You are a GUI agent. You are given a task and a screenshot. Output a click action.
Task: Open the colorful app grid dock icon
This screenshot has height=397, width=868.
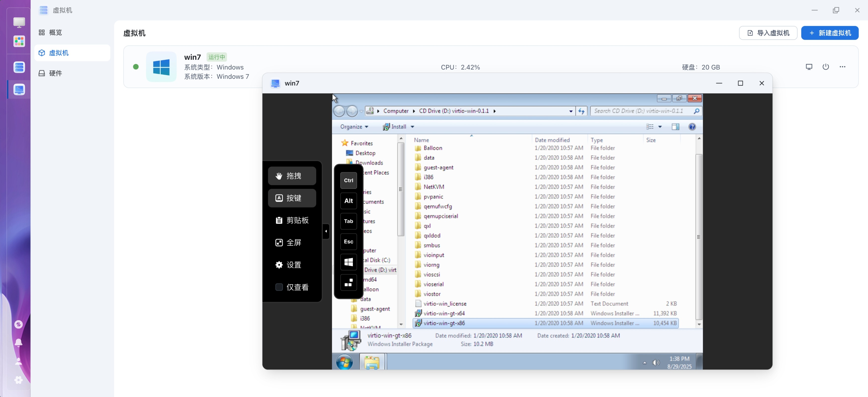(19, 41)
